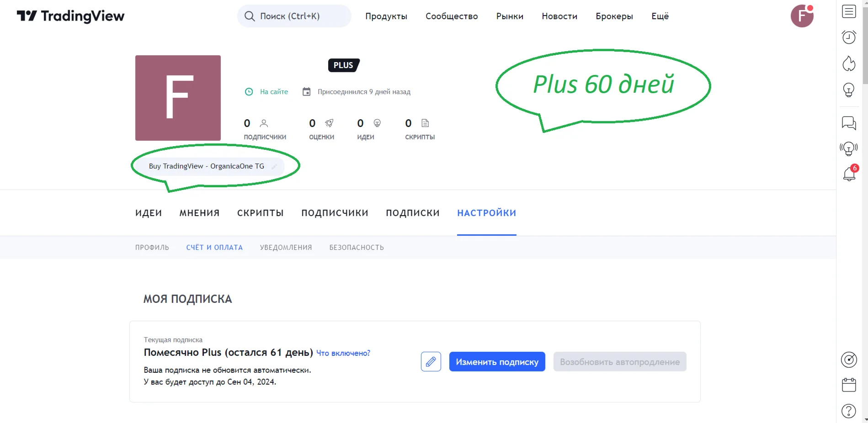Open the user avatar menu
The height and width of the screenshot is (423, 868).
tap(802, 16)
